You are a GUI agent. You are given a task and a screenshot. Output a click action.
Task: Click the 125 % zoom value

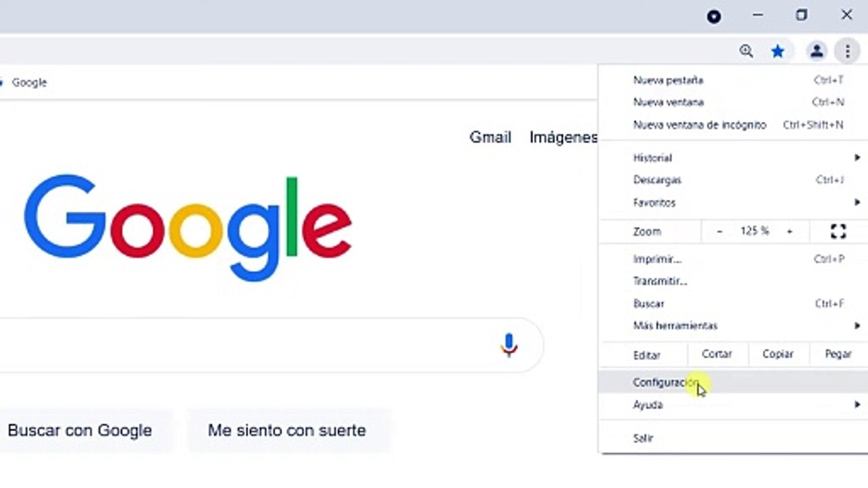click(x=755, y=231)
